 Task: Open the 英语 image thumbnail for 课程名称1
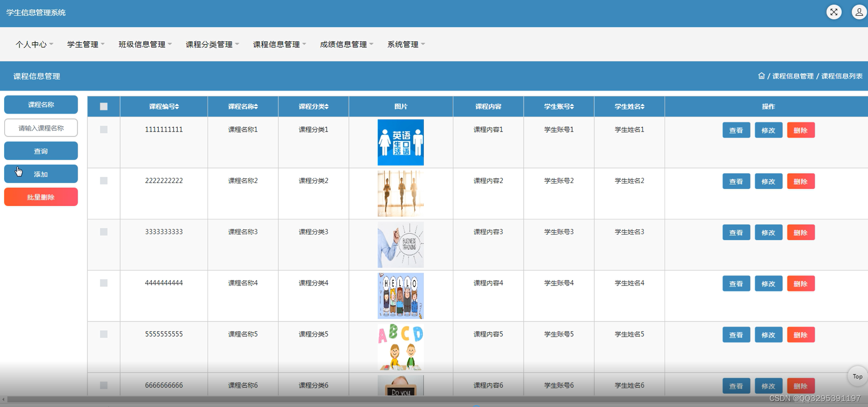(x=400, y=143)
